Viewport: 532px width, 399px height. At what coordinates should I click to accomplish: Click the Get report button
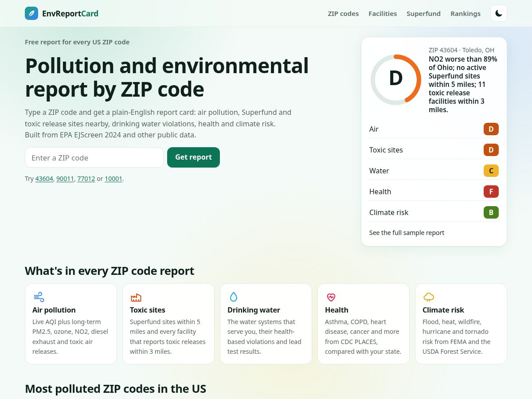tap(193, 157)
